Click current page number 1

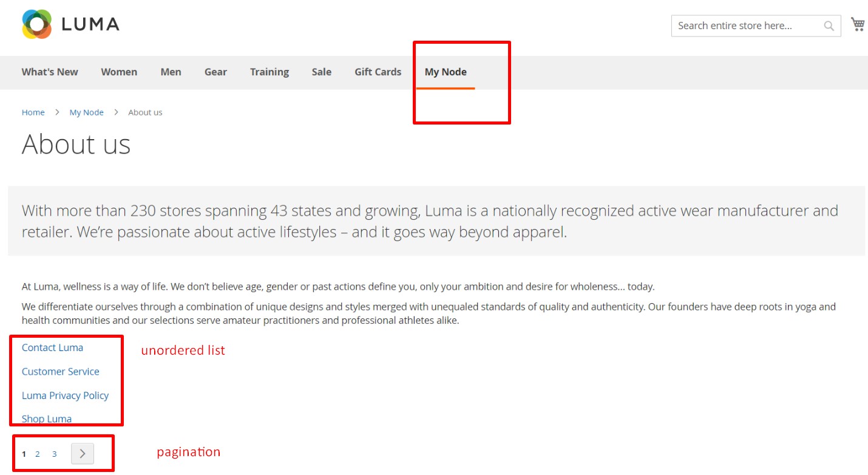[x=24, y=454]
